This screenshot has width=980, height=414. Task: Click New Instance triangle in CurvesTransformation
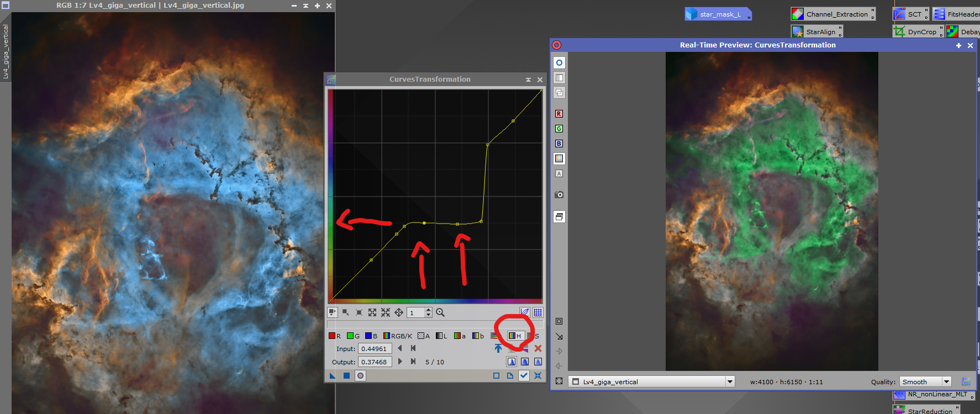tap(333, 375)
